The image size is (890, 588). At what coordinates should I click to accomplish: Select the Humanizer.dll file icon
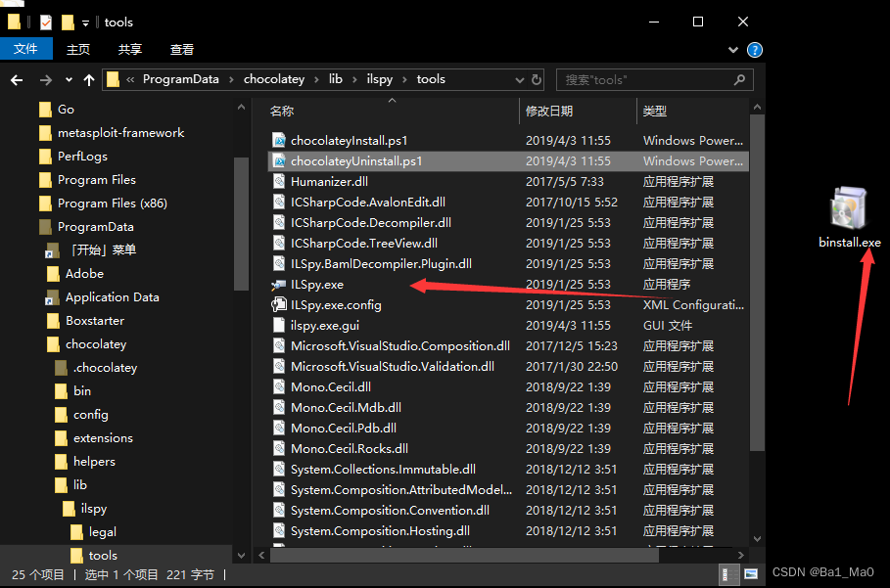(279, 181)
